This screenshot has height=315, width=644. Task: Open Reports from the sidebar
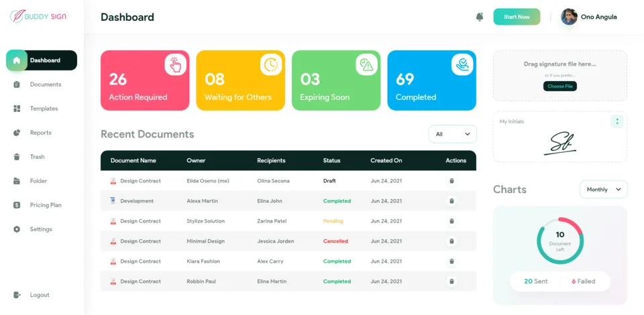coord(42,133)
